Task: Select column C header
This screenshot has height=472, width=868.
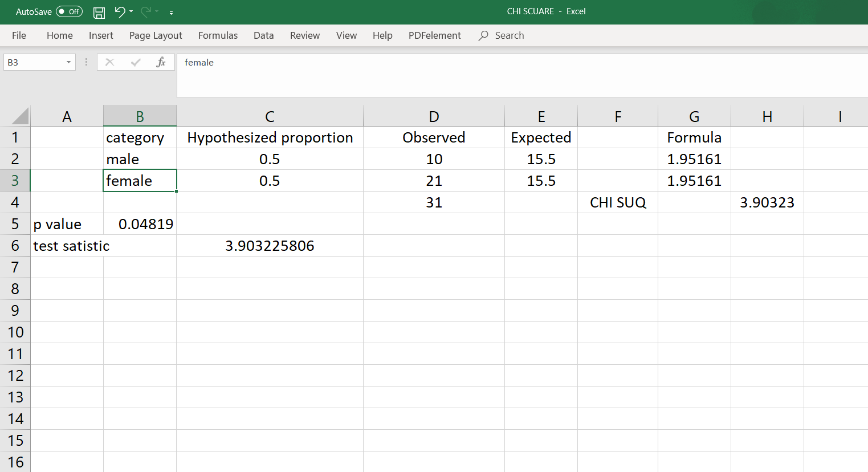Action: (x=270, y=116)
